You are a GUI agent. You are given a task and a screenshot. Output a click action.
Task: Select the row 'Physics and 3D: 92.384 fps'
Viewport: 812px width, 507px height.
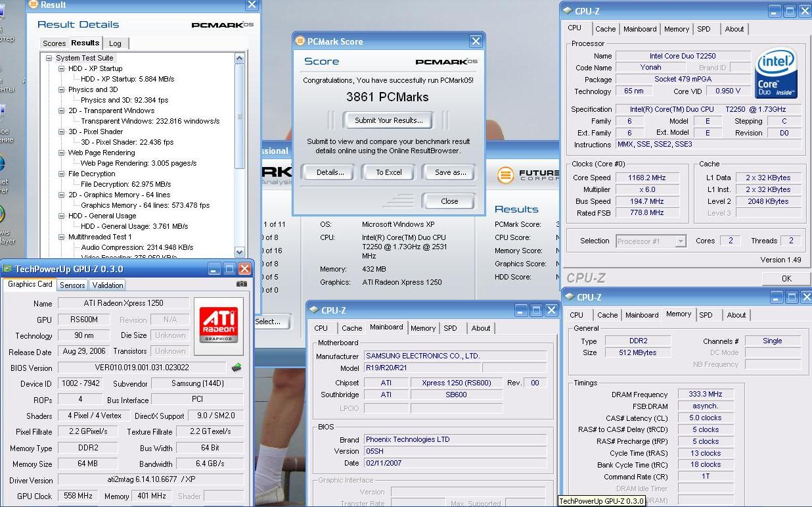click(x=125, y=100)
